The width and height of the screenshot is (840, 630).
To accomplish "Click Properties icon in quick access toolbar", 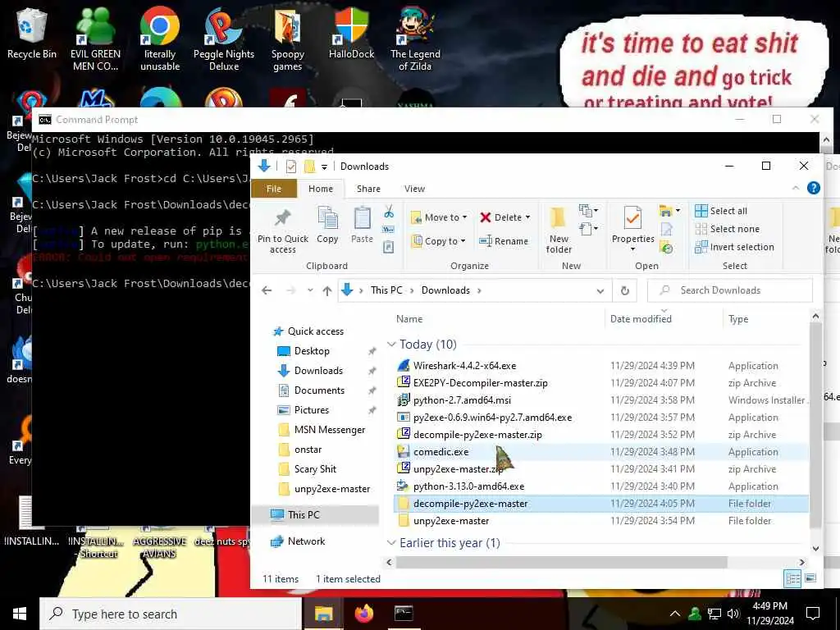I will tap(291, 167).
